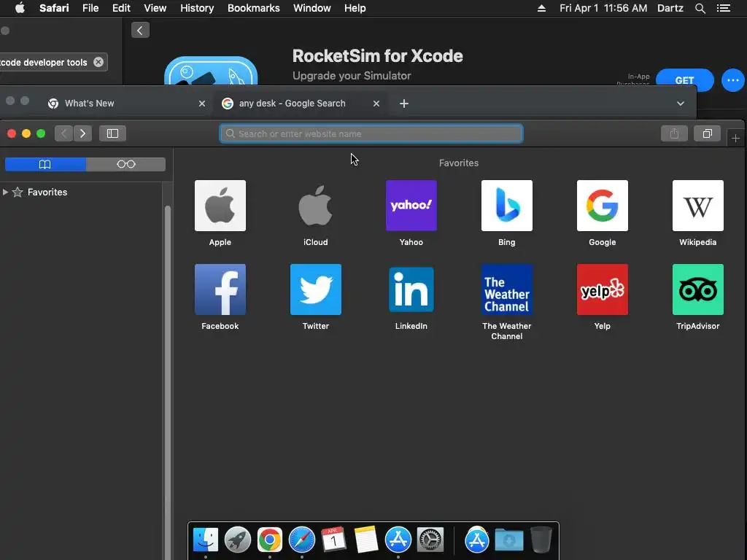The height and width of the screenshot is (560, 747).
Task: Open the Window menu
Action: [x=311, y=8]
